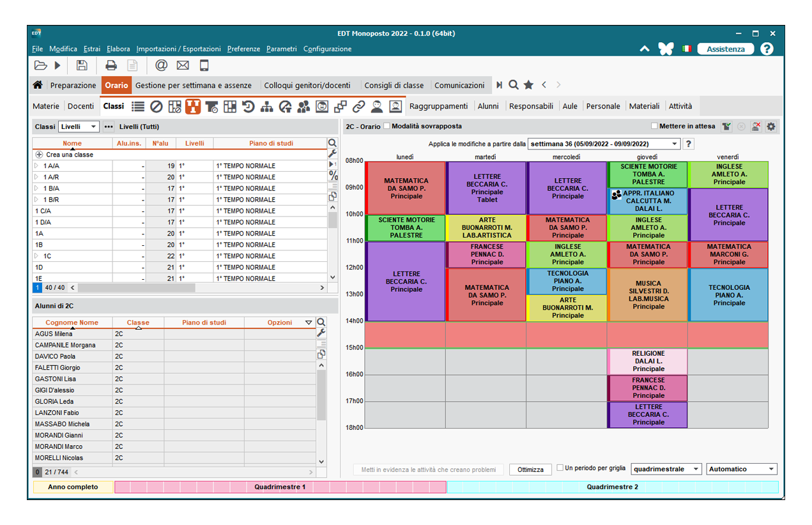Click the smartphone icon in toolbar
The image size is (812, 525).
tap(204, 65)
